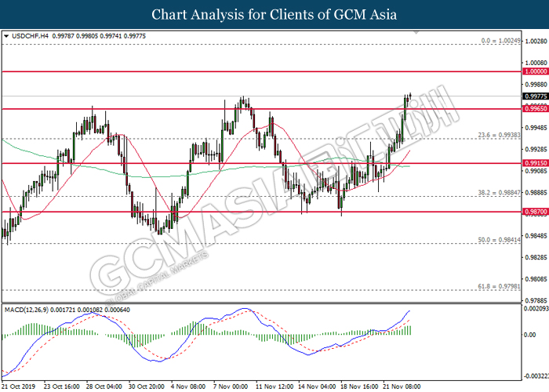Image resolution: width=549 pixels, height=392 pixels.
Task: Click the 0.99285 price axis value
Action: pos(536,150)
